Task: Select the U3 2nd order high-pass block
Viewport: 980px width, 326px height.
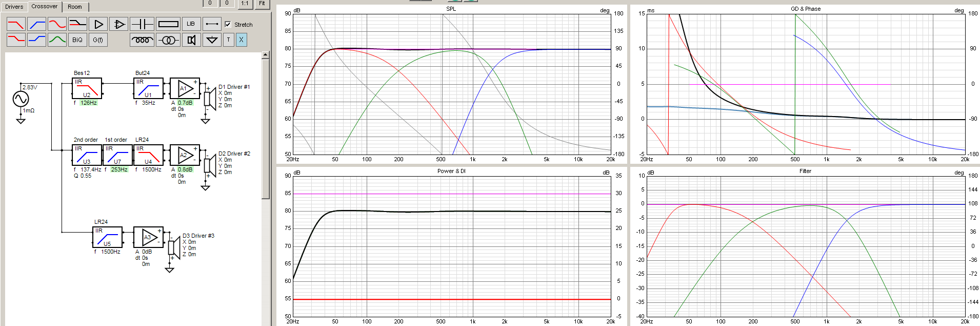Action: (87, 155)
